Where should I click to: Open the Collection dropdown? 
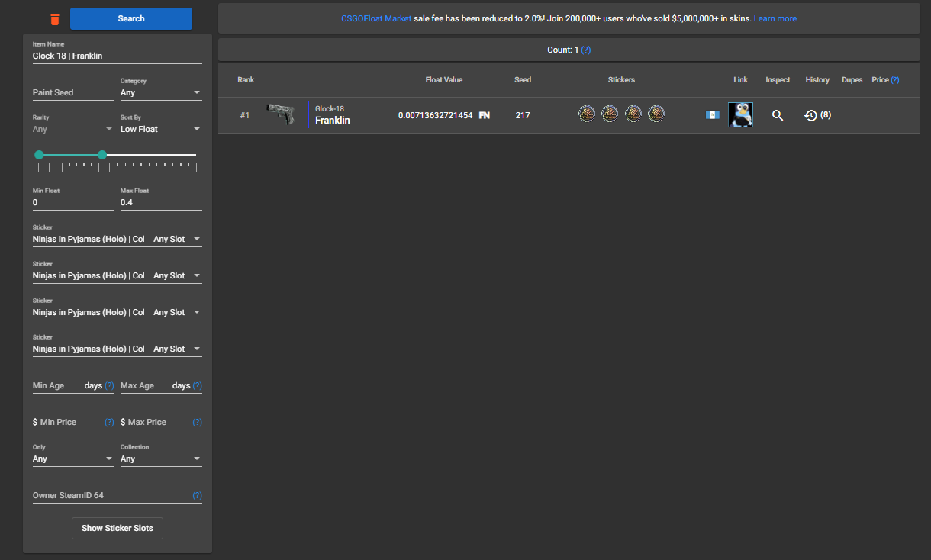[x=161, y=459]
